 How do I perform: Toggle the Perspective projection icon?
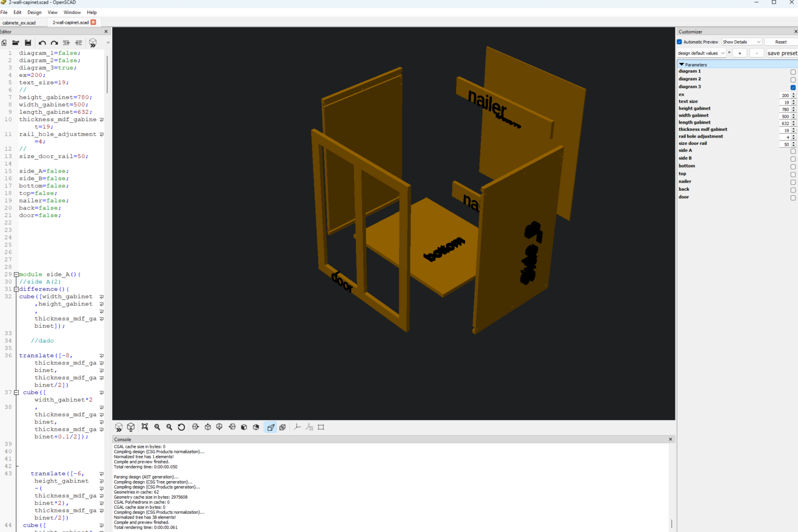pyautogui.click(x=271, y=427)
